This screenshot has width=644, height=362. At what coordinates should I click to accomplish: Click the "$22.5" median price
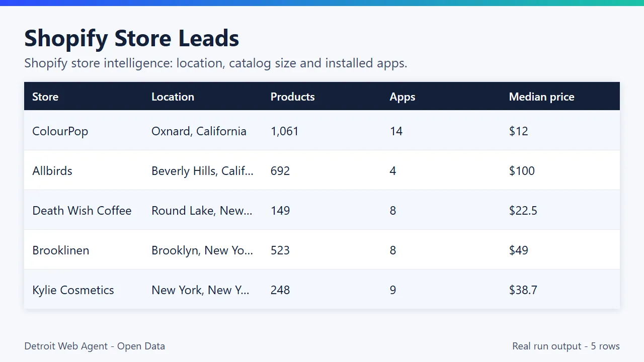point(523,211)
